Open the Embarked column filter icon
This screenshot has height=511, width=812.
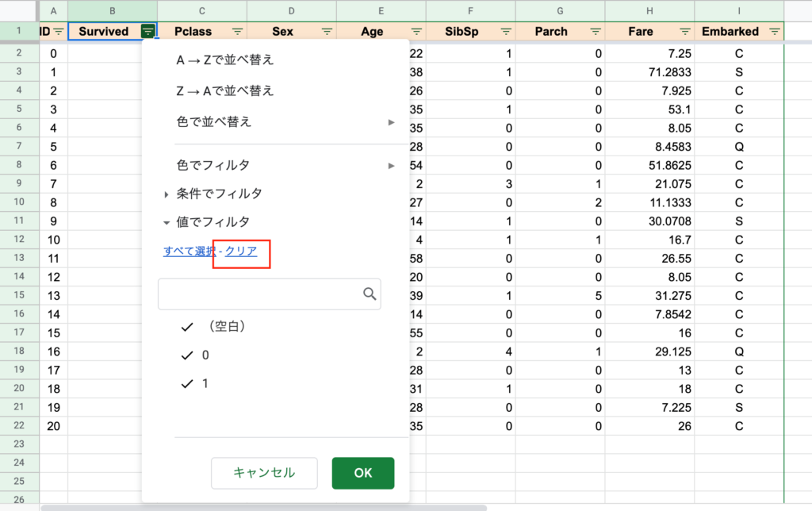click(774, 32)
